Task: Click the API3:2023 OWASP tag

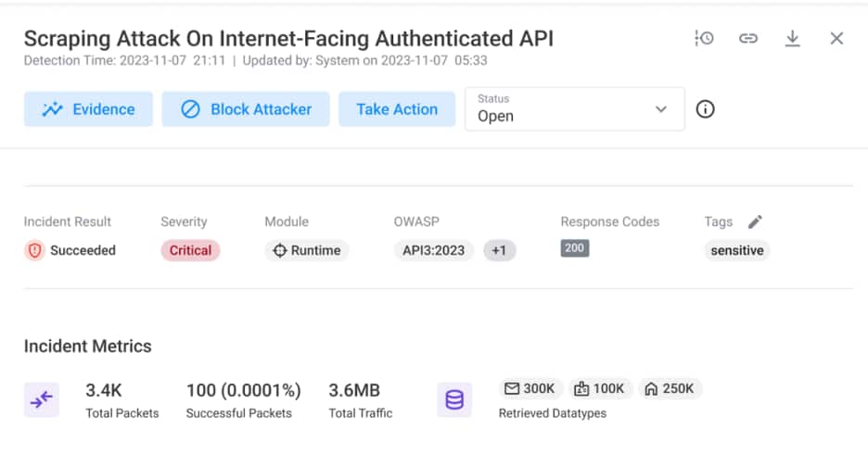Action: point(434,250)
